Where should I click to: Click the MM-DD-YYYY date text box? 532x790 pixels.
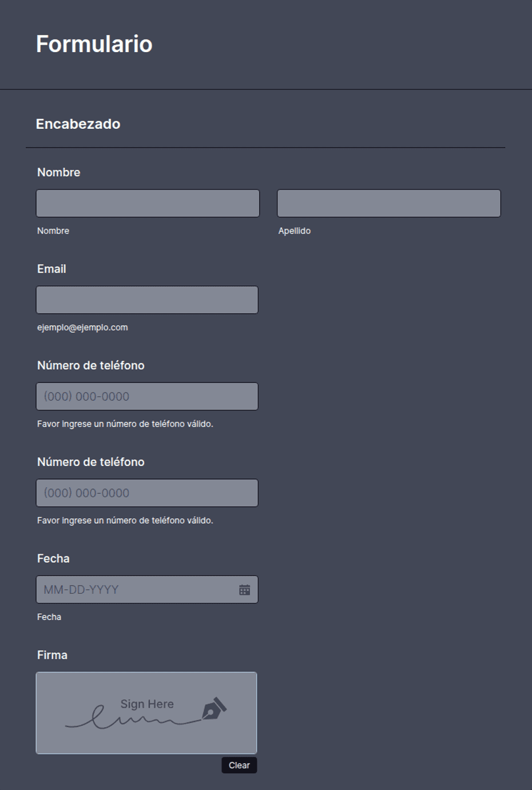[x=147, y=590]
